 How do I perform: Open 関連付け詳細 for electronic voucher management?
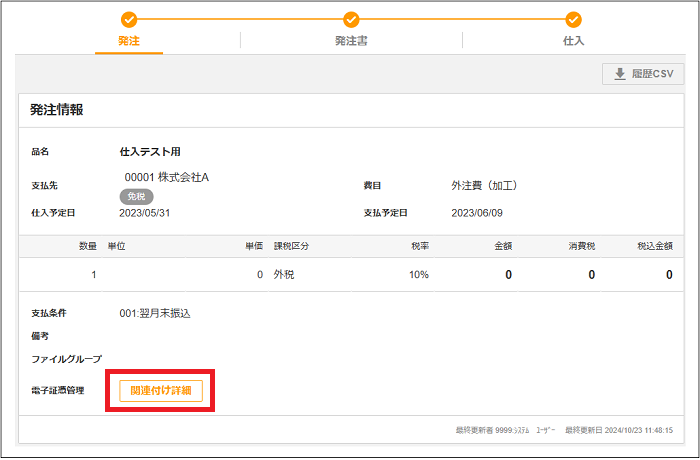(x=160, y=390)
